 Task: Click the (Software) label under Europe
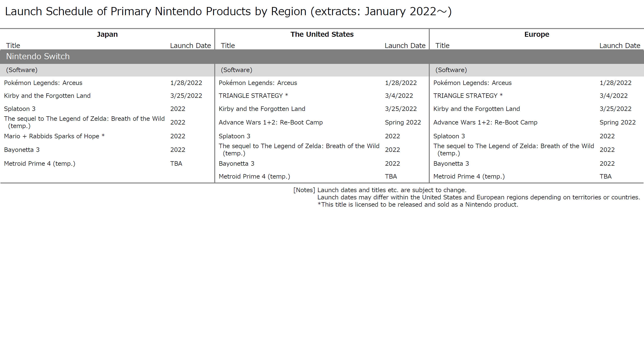(x=451, y=70)
